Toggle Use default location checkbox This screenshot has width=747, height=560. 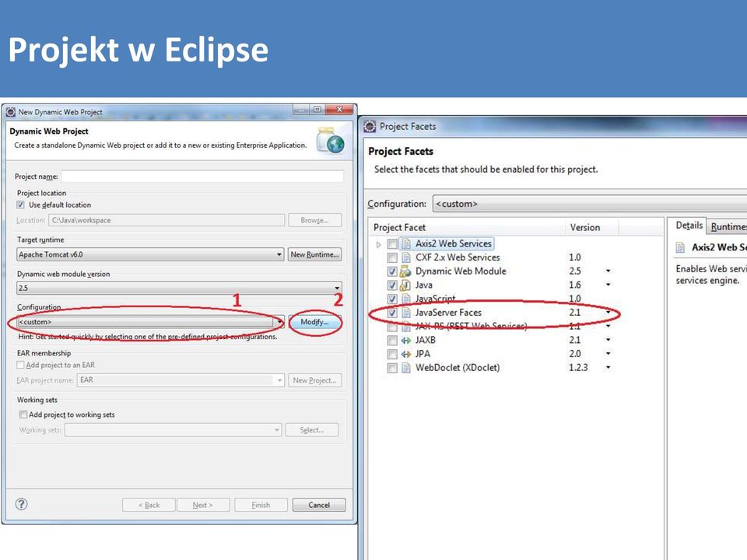coord(20,205)
